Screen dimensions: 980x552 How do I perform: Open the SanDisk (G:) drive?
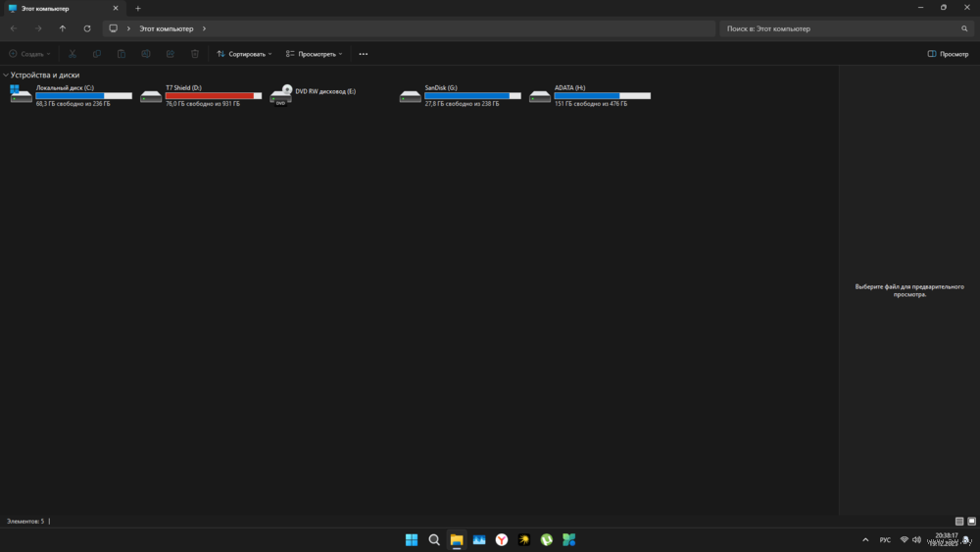click(460, 95)
